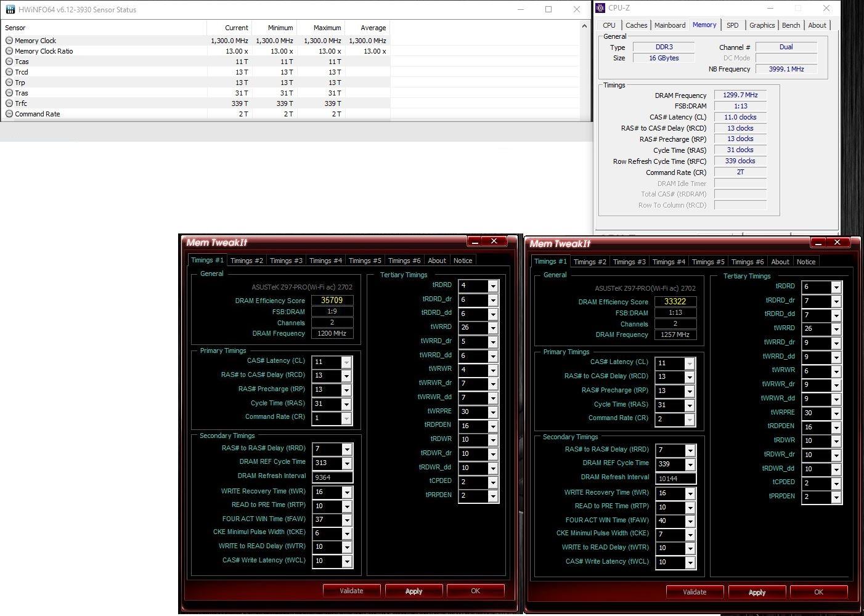Click Apply in left Mem TweakIt
864x616 pixels.
414,591
